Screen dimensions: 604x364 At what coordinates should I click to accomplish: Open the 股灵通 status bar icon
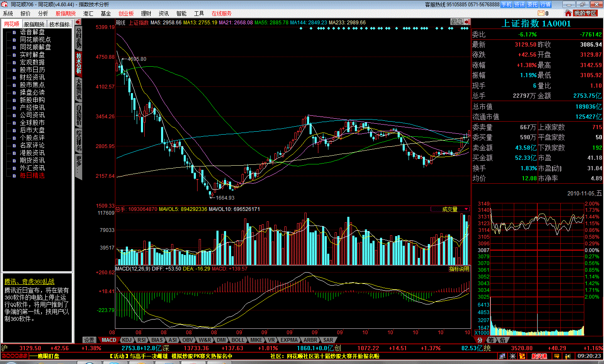point(539,356)
